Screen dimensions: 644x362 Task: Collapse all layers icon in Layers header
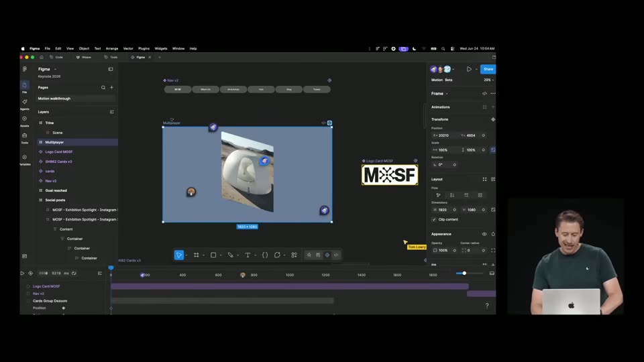pos(112,112)
